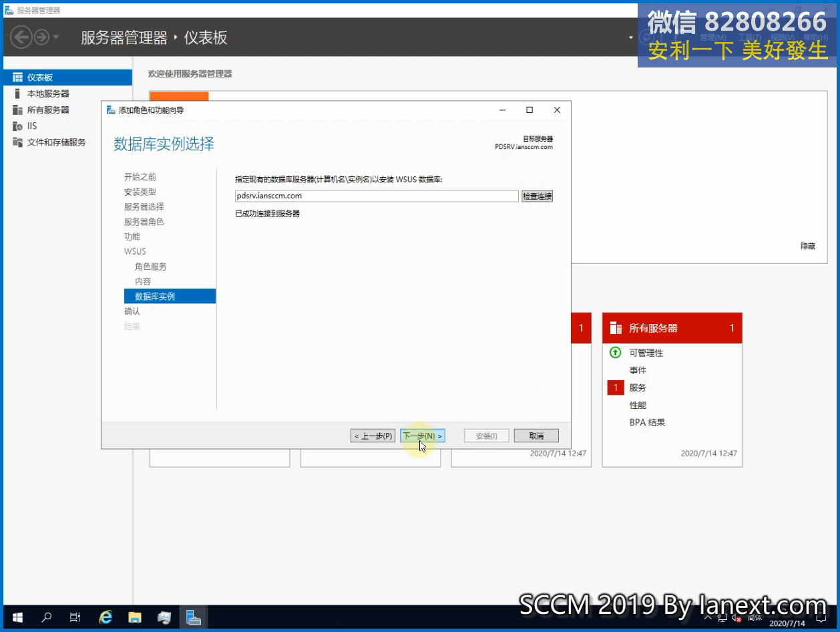
Task: Open the breadcrumb dropdown arrow in the header bar
Action: click(x=631, y=37)
